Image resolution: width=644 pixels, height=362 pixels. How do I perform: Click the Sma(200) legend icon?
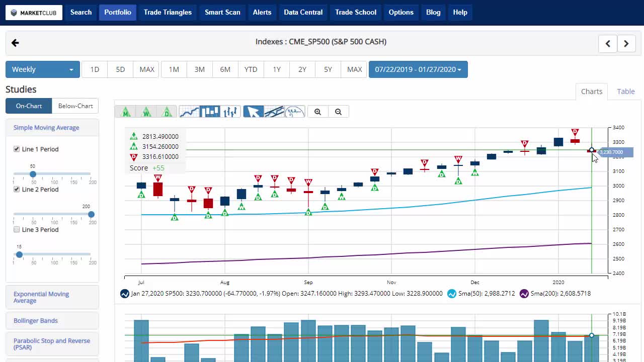524,294
